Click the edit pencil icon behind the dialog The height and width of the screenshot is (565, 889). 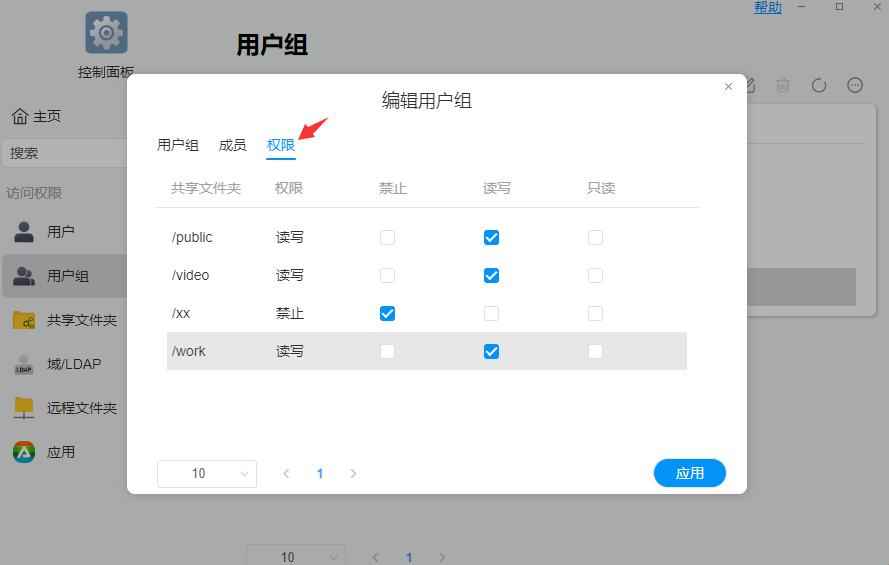[x=751, y=85]
